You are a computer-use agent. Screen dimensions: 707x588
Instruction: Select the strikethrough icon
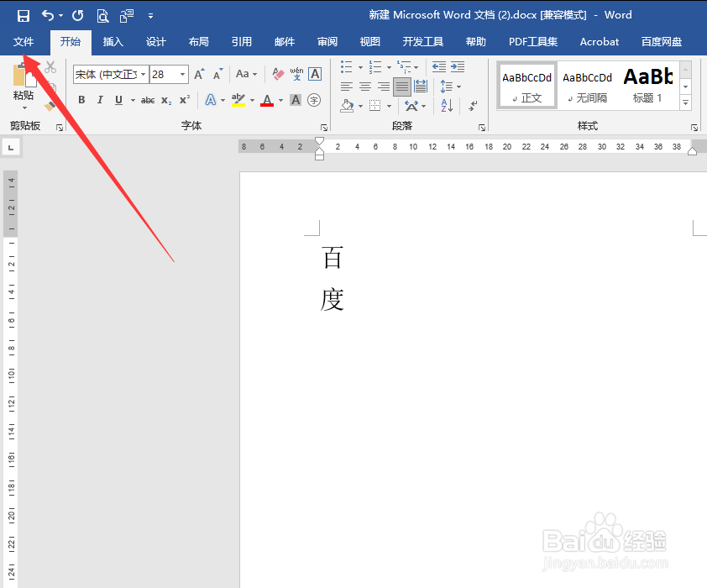coord(149,99)
